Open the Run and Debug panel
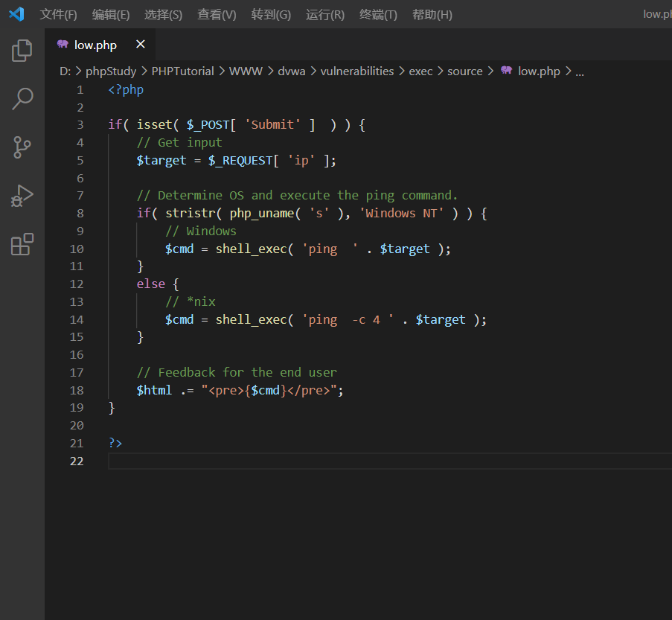Viewport: 672px width, 620px height. tap(22, 195)
